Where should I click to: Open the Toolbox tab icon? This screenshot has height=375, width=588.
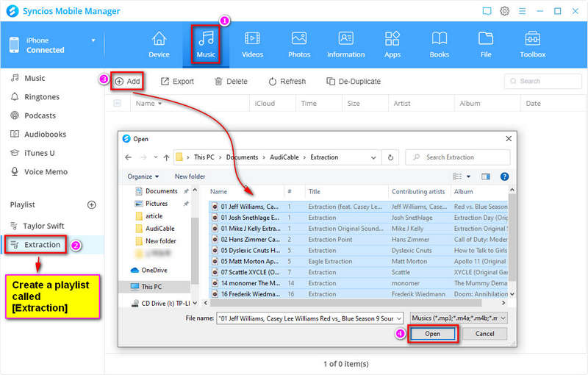point(532,38)
